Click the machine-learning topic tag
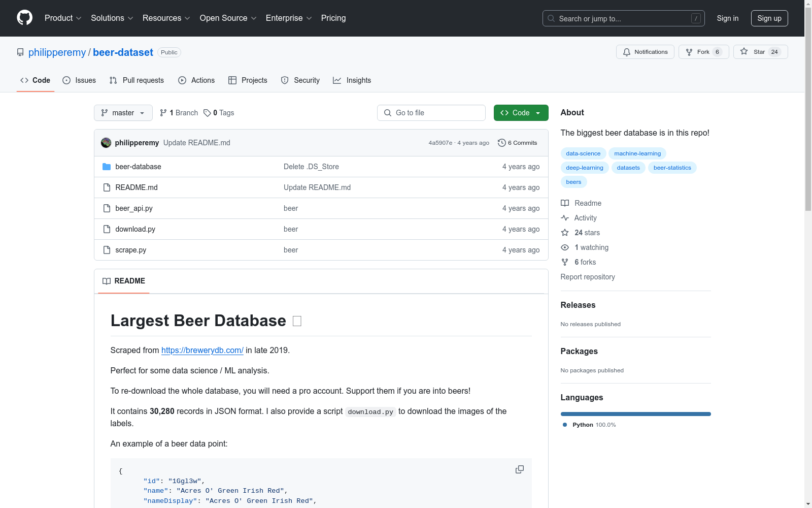Viewport: 812px width, 508px height. (637, 153)
